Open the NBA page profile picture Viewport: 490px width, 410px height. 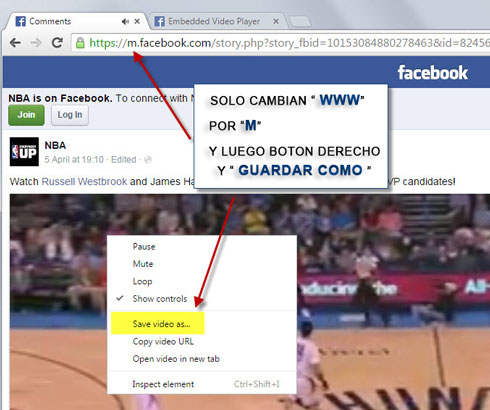24,152
